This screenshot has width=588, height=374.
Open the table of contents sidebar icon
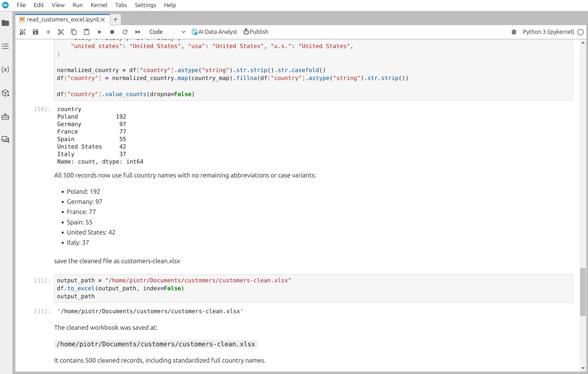[5, 46]
